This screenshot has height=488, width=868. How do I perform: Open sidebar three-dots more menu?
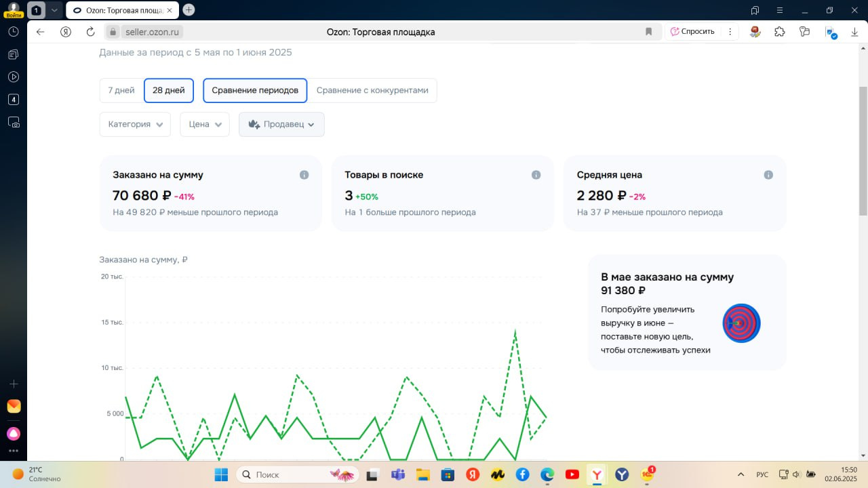[13, 451]
